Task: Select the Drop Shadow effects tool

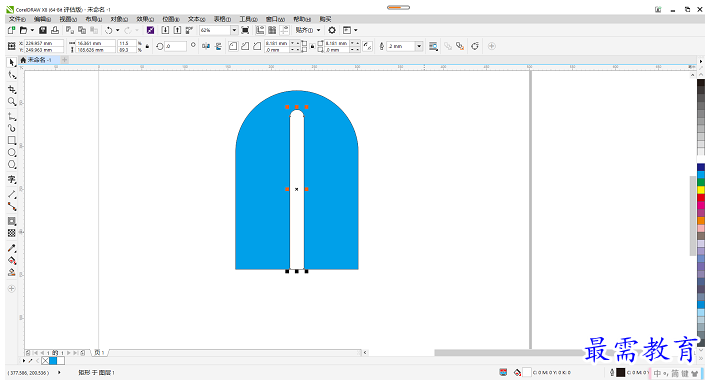Action: pos(12,221)
